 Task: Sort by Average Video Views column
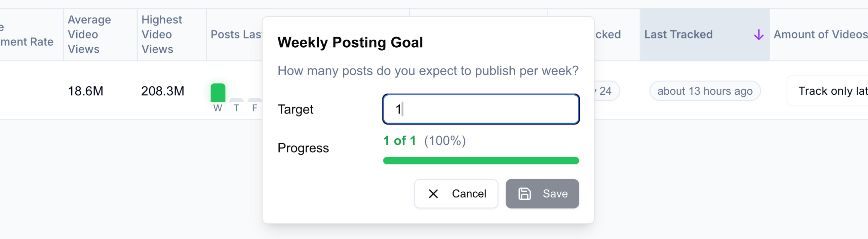click(89, 34)
